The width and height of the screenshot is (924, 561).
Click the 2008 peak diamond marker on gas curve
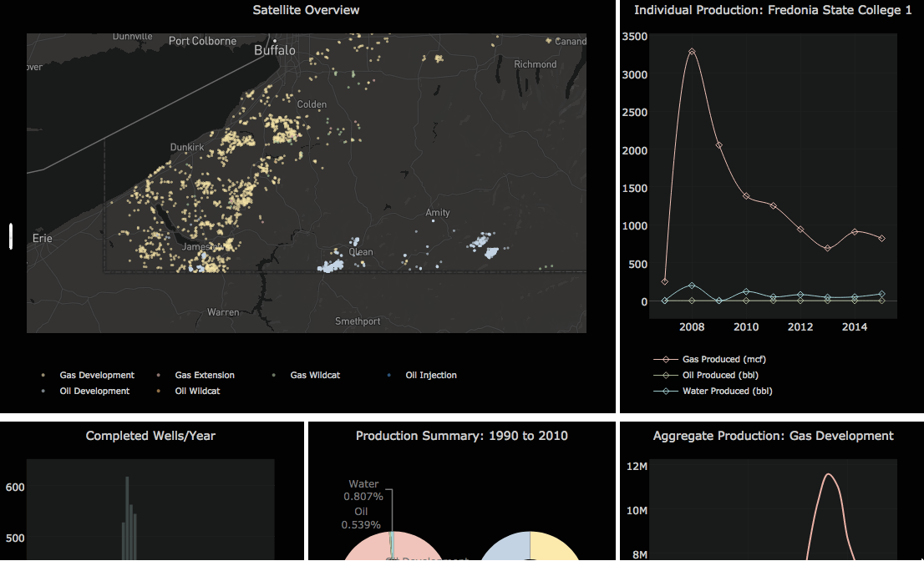(x=692, y=52)
